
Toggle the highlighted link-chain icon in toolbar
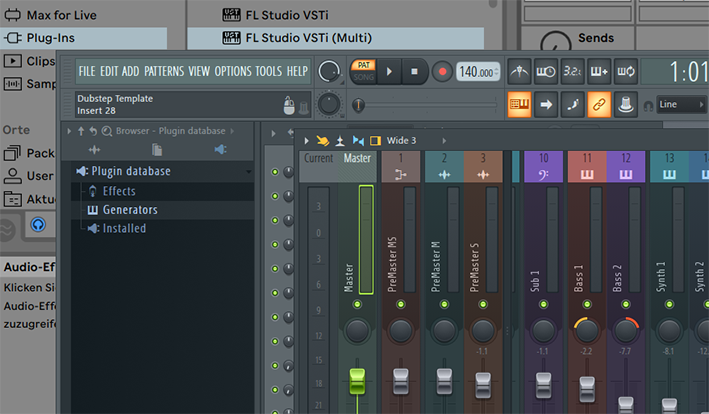[600, 103]
